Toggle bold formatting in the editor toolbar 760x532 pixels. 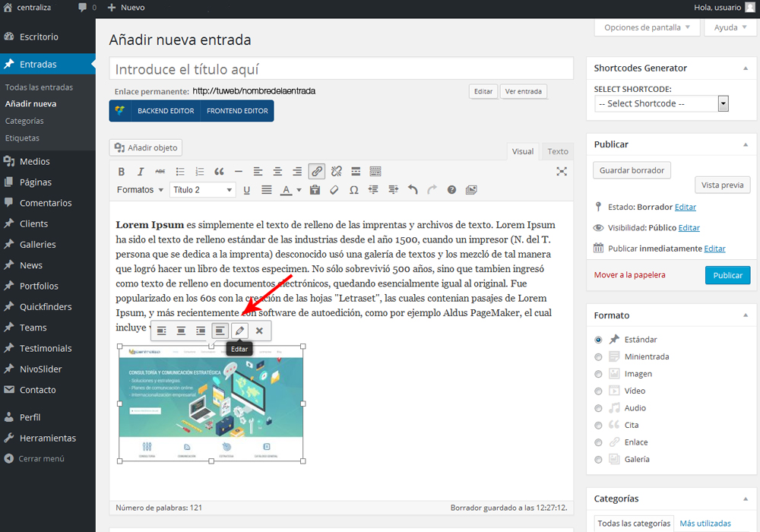122,172
